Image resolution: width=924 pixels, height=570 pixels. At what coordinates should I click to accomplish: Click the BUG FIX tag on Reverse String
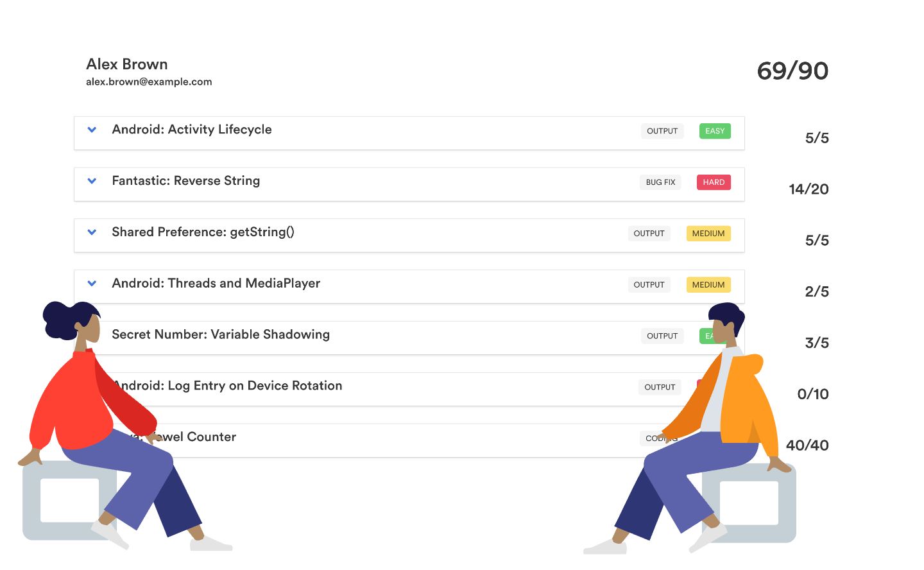tap(661, 182)
